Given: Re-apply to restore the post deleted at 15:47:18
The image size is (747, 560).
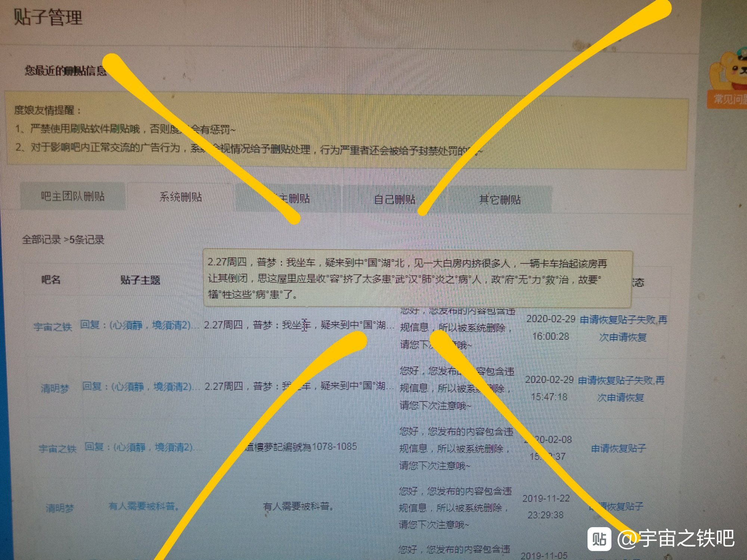Looking at the screenshot, I should tap(621, 389).
